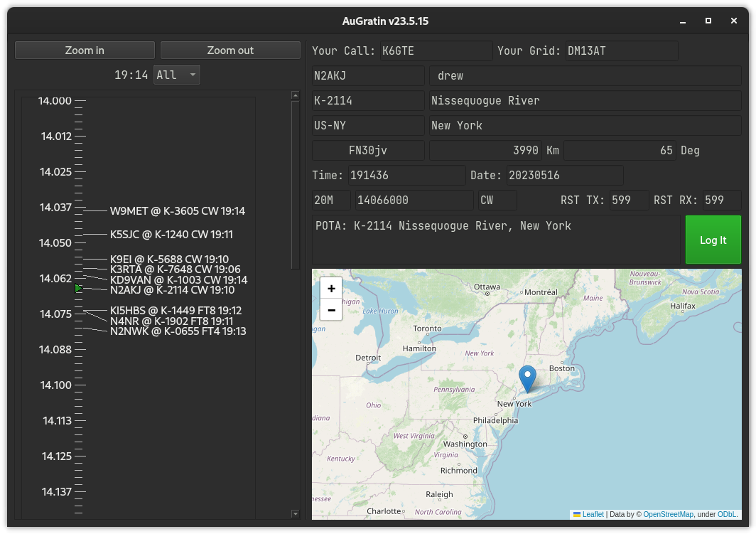The width and height of the screenshot is (756, 534).
Task: Click the Zoom out button
Action: 230,50
